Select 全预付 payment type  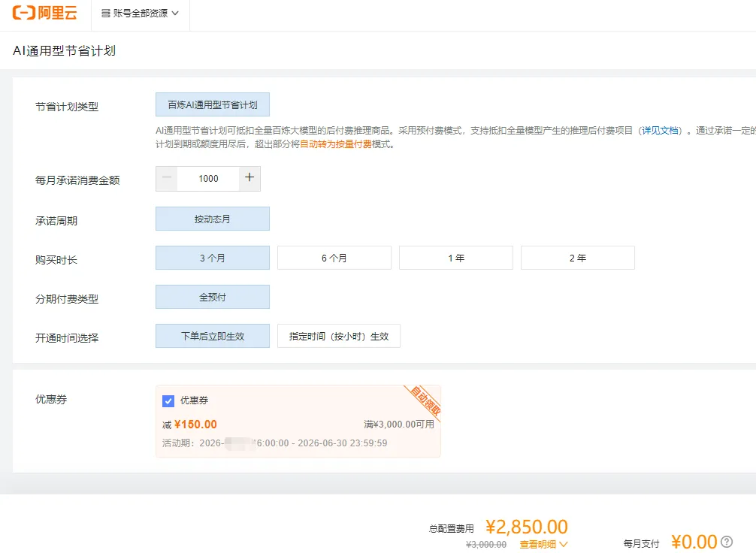(x=212, y=297)
